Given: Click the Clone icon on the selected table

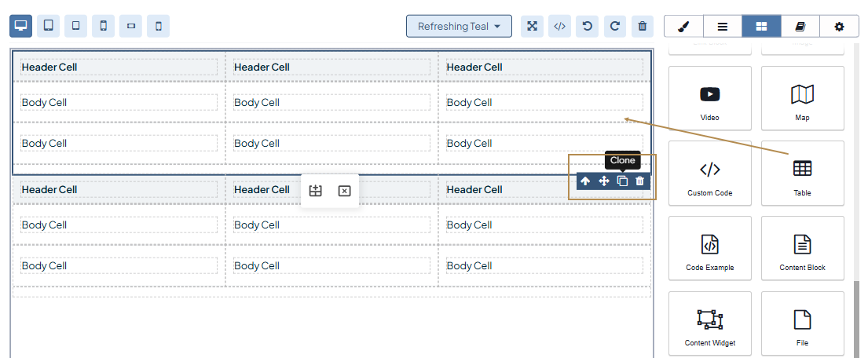Looking at the screenshot, I should coord(622,181).
